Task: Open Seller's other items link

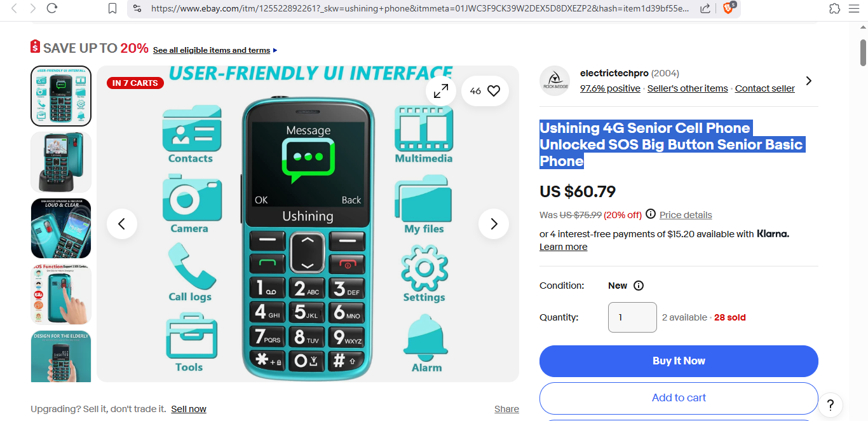Action: [688, 88]
